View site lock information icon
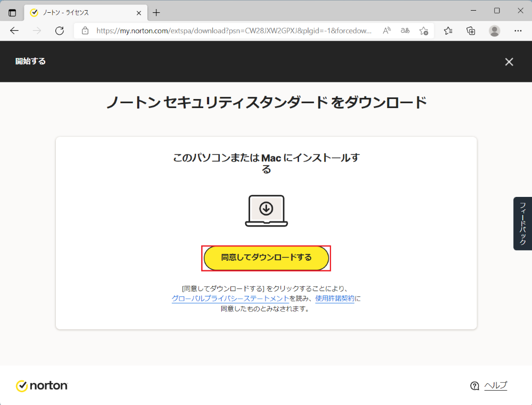Image resolution: width=532 pixels, height=405 pixels. coord(85,31)
